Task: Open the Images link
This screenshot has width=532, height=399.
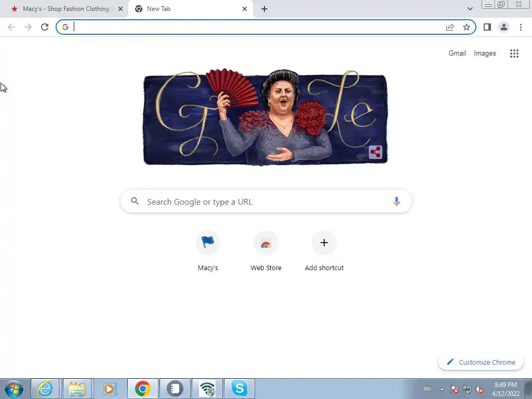Action: point(485,54)
